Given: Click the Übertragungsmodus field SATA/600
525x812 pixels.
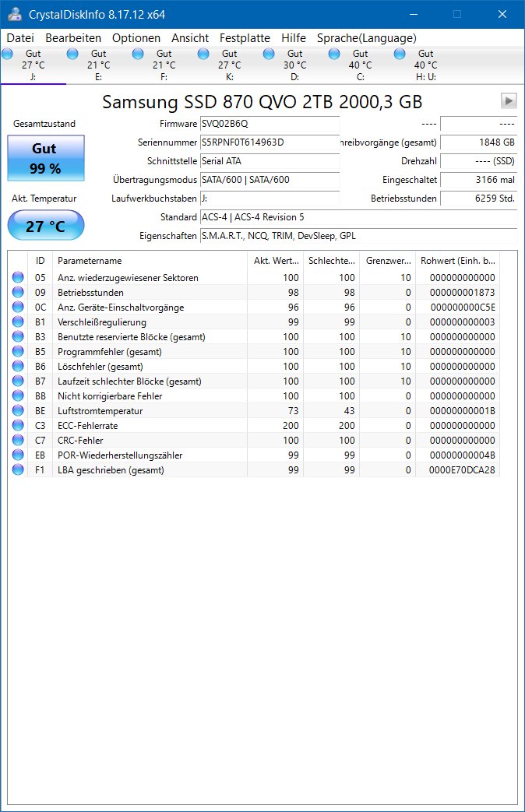Looking at the screenshot, I should pyautogui.click(x=270, y=180).
